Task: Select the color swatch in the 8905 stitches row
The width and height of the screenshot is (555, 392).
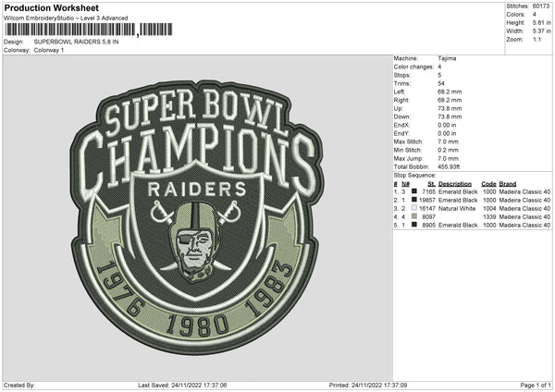Action: coord(414,225)
